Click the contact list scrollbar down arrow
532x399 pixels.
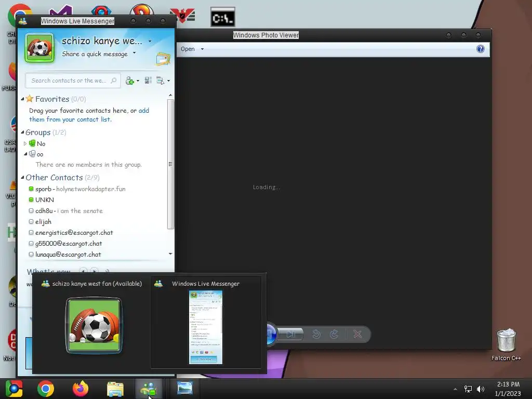coord(170,254)
